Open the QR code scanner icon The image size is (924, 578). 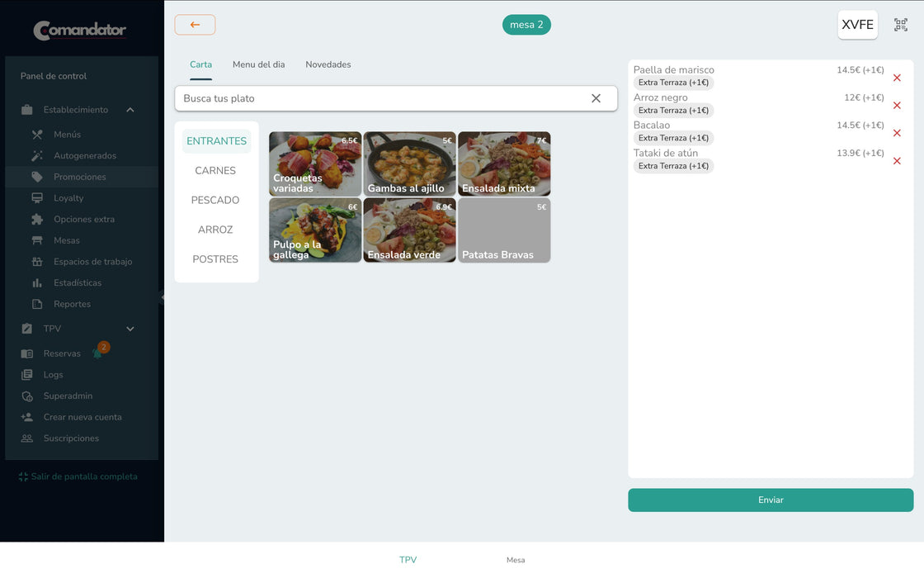[900, 25]
